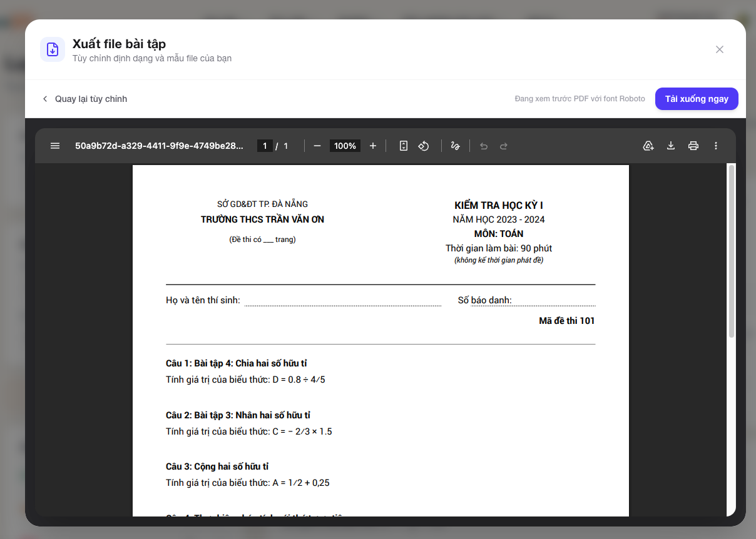The width and height of the screenshot is (756, 539).
Task: Click the PDF file name in the toolbar
Action: pyautogui.click(x=159, y=146)
